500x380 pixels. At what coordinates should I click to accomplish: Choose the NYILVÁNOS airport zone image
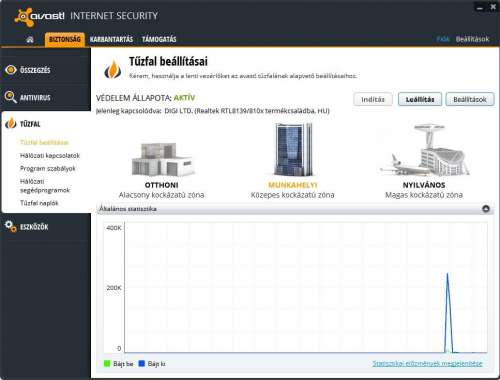pos(424,150)
